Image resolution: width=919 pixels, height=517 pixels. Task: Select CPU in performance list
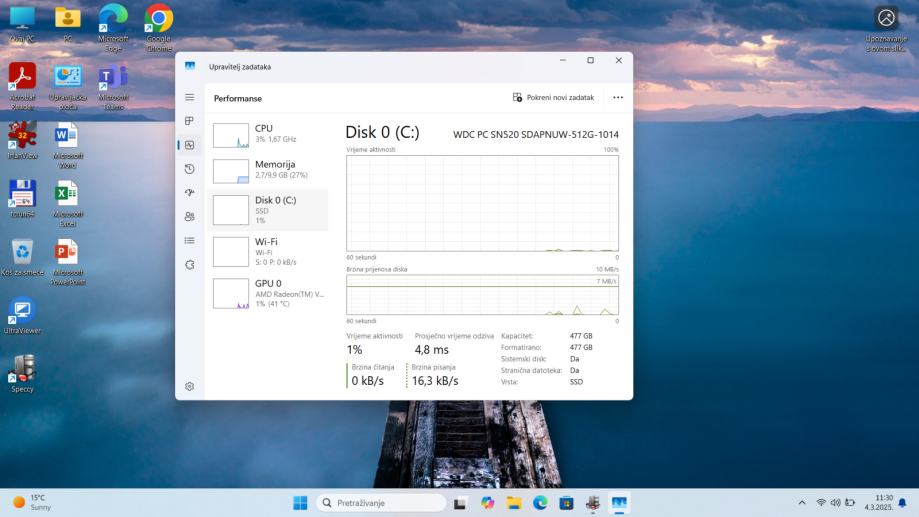pyautogui.click(x=267, y=134)
